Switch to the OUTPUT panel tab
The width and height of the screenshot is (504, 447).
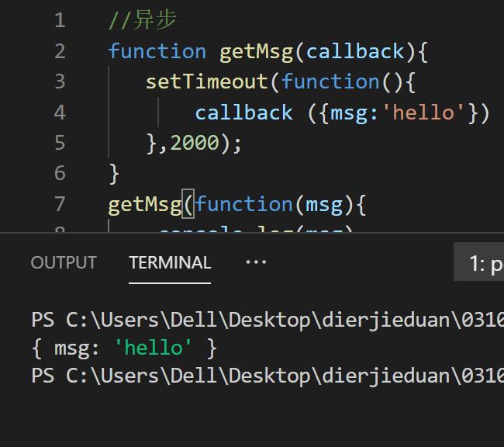pyautogui.click(x=64, y=262)
